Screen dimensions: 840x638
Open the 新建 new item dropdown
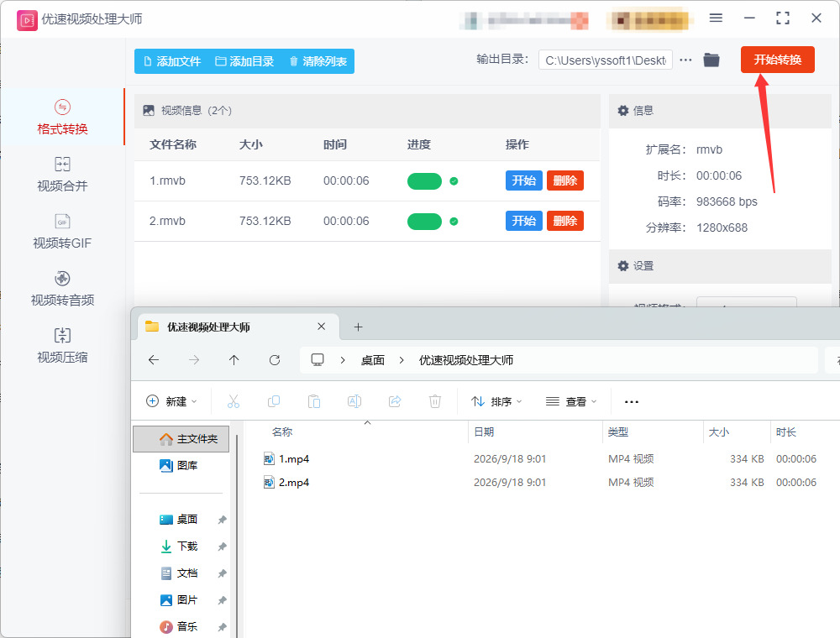[x=171, y=401]
